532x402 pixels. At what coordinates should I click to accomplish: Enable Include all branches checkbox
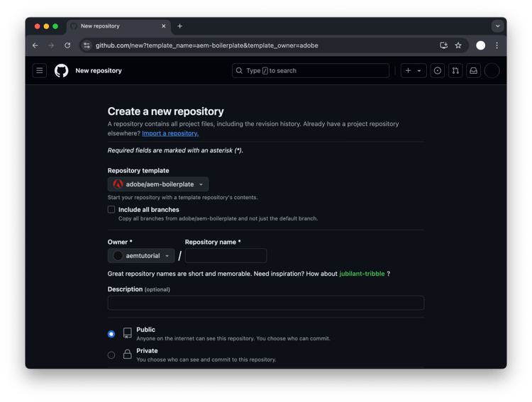click(x=111, y=209)
